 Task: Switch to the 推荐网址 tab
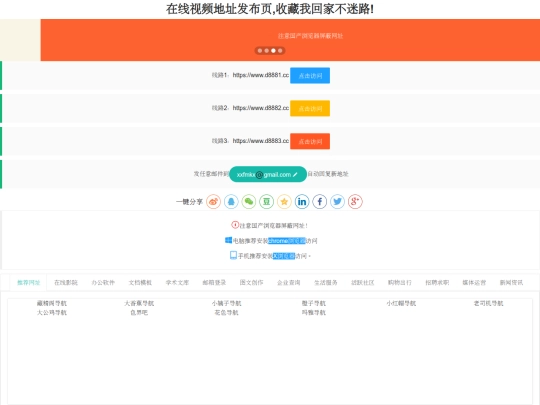(x=29, y=283)
